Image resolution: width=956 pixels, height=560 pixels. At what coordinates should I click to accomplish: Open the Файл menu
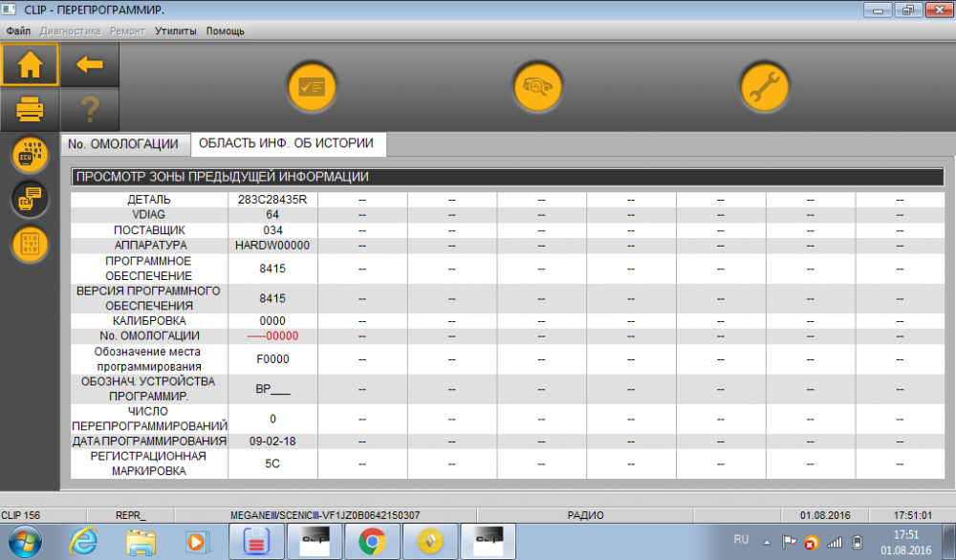pos(18,32)
